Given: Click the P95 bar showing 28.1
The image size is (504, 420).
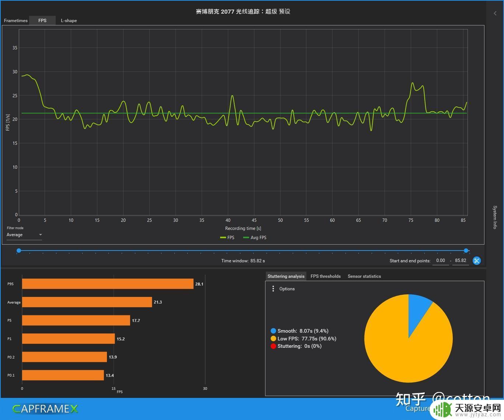Looking at the screenshot, I should [108, 284].
